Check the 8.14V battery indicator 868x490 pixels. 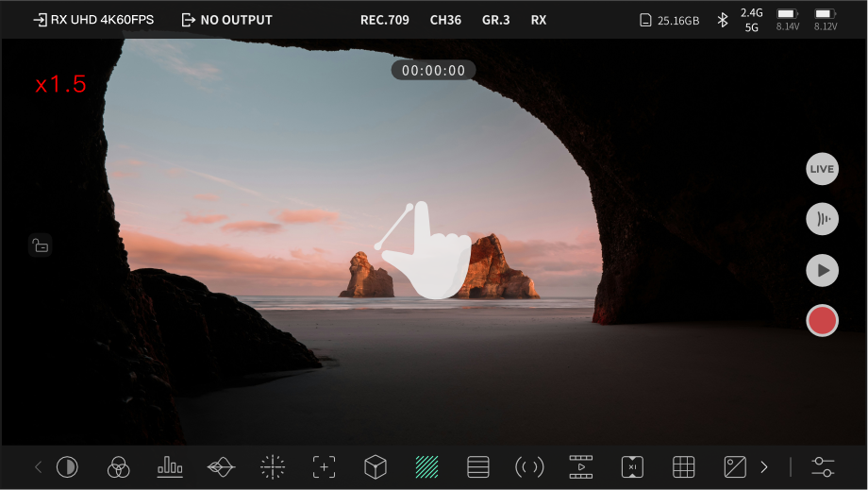click(788, 20)
